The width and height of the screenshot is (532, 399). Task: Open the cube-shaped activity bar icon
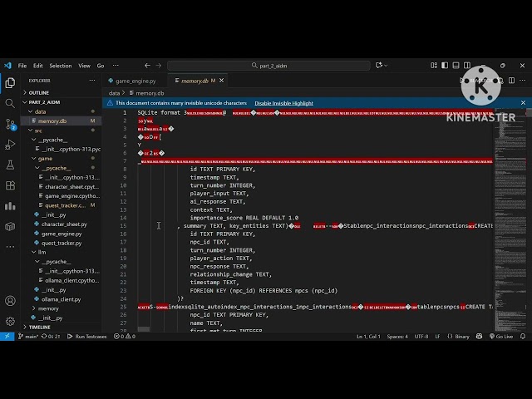(x=10, y=226)
